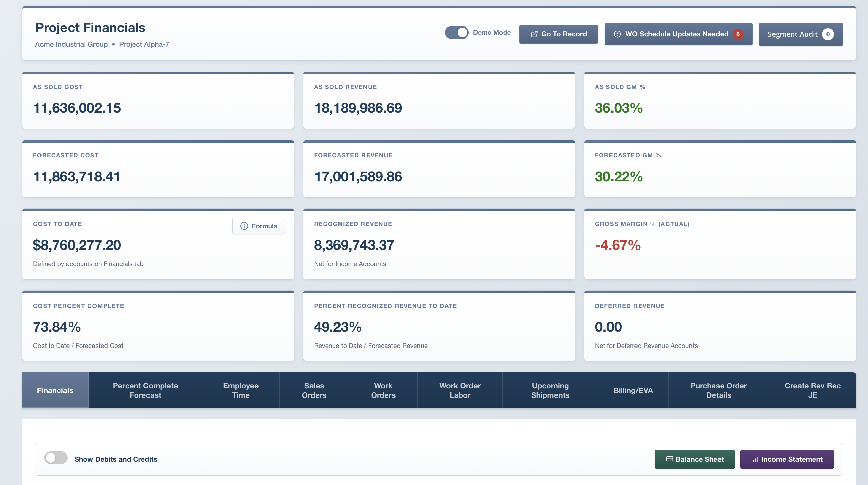Click the 0 count badge on Segment Audit
Image resolution: width=868 pixels, height=485 pixels.
click(x=828, y=34)
